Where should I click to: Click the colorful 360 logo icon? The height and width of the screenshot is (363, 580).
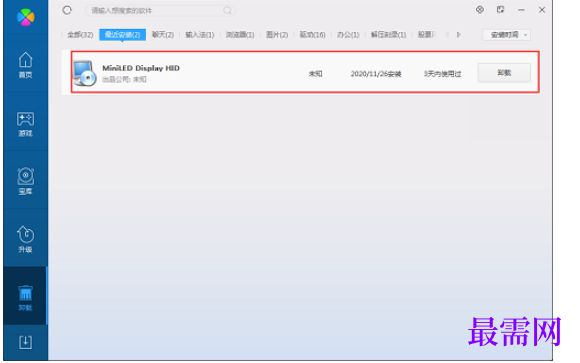[26, 17]
